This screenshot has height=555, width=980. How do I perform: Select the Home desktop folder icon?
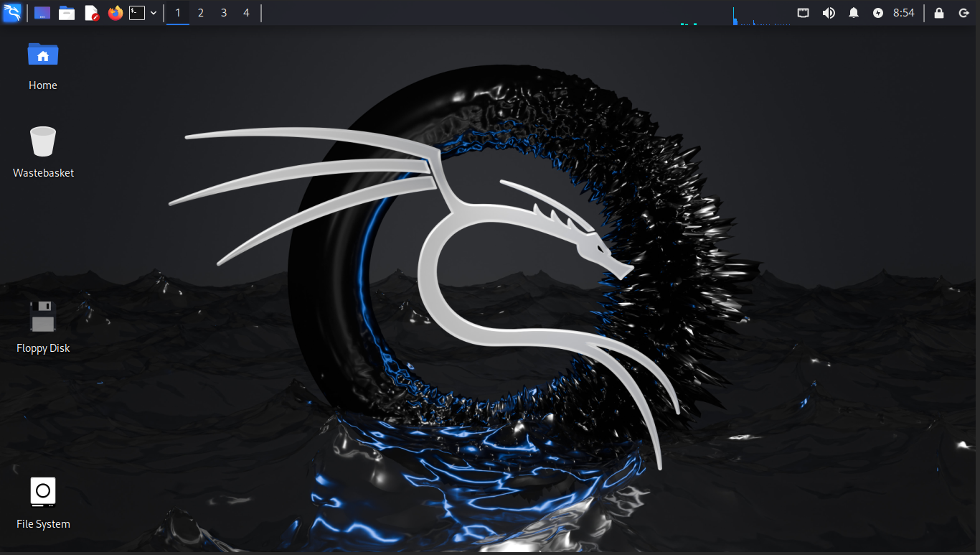[x=43, y=55]
